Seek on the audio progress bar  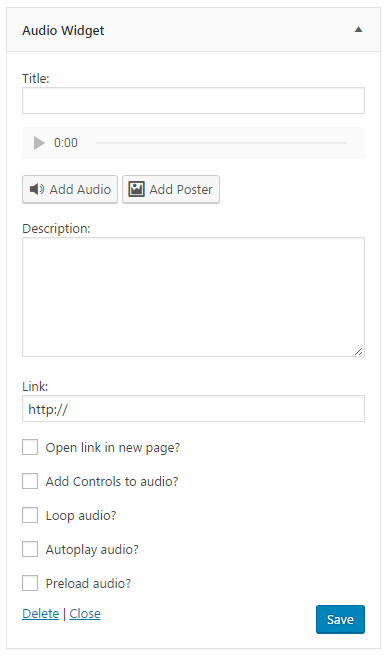click(221, 143)
